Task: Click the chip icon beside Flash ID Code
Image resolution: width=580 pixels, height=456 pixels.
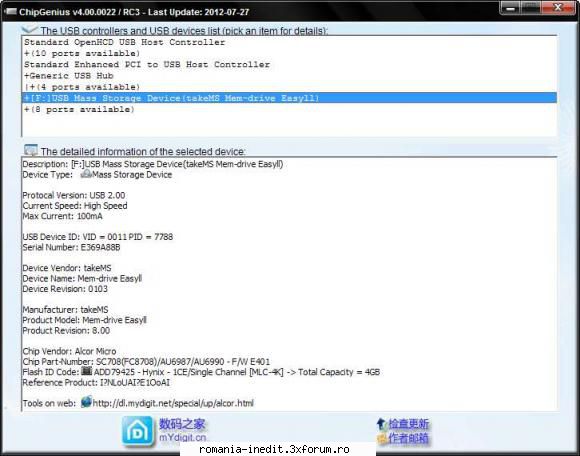Action: [87, 371]
